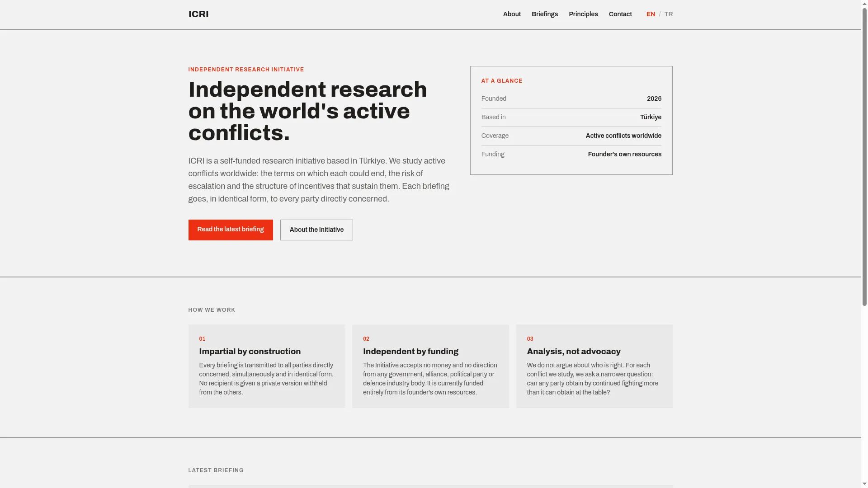Click About the Initiative button

316,230
